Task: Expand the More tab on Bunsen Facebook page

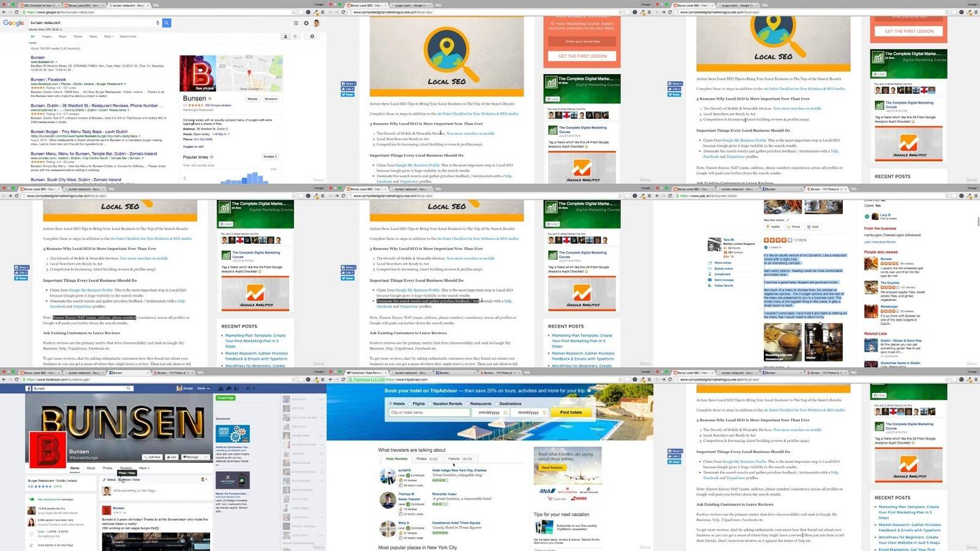Action: click(144, 468)
